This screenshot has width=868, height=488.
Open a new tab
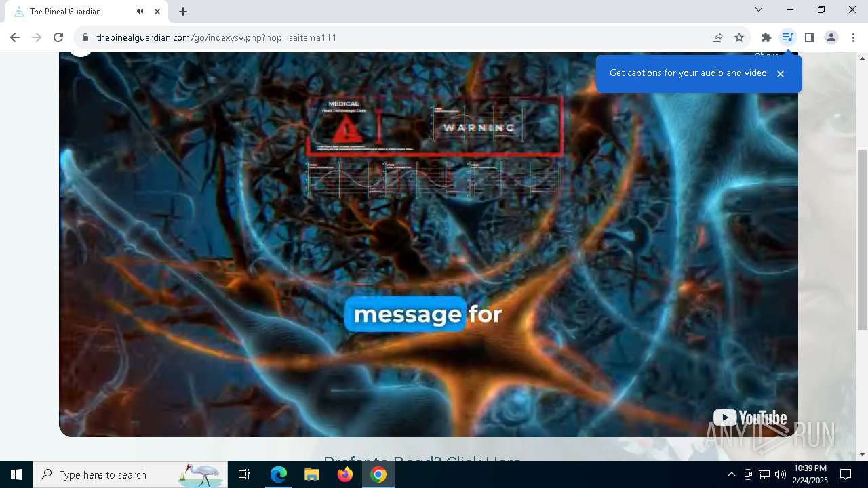click(183, 11)
